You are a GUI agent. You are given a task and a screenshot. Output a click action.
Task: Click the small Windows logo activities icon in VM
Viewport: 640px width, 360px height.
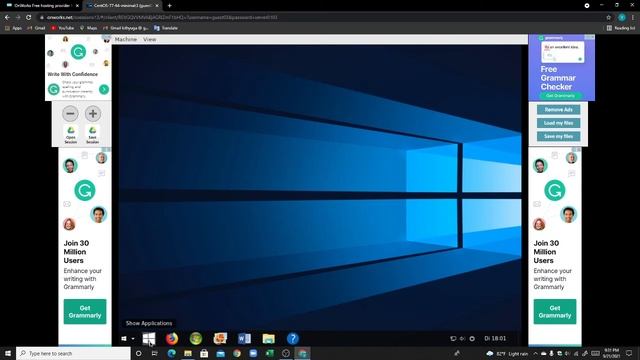click(124, 338)
